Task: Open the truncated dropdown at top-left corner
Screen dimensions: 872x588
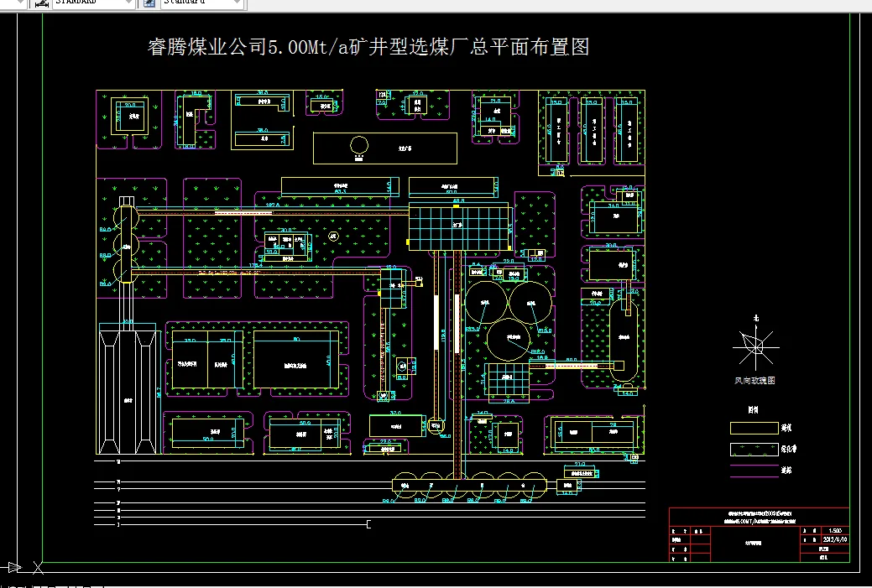Action: [x=18, y=3]
